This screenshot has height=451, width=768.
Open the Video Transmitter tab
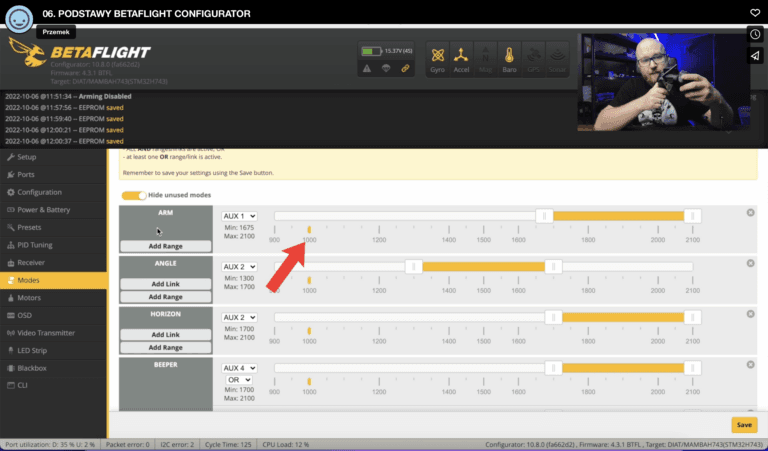[53, 333]
